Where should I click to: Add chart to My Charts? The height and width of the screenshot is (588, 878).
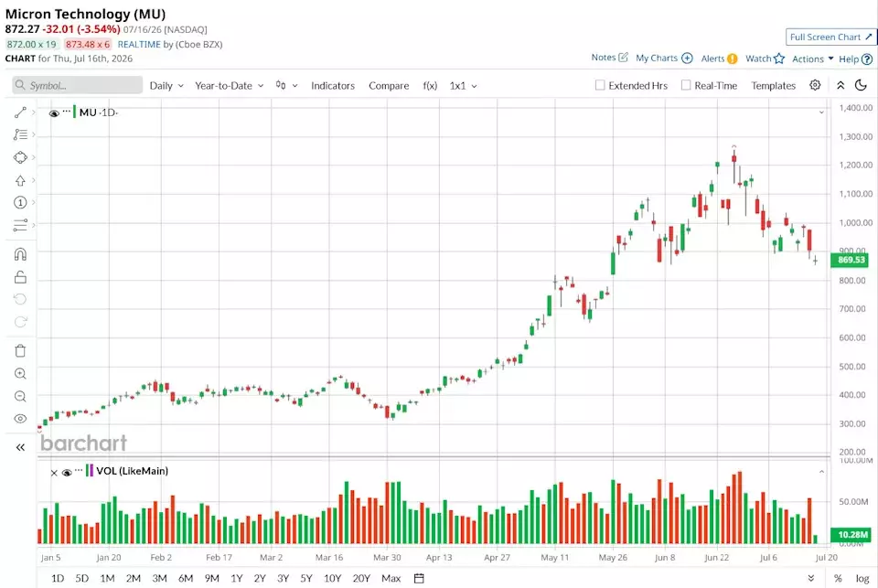click(664, 58)
